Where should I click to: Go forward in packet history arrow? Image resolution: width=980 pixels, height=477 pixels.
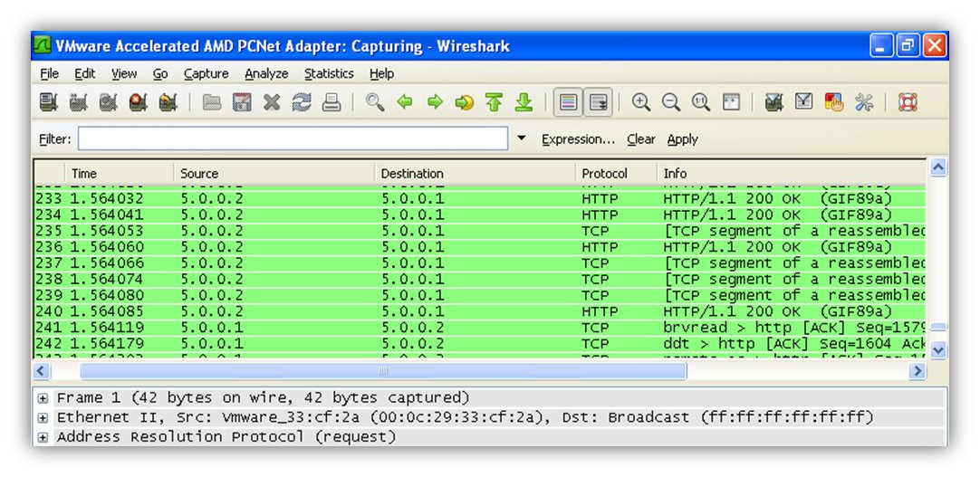(435, 101)
